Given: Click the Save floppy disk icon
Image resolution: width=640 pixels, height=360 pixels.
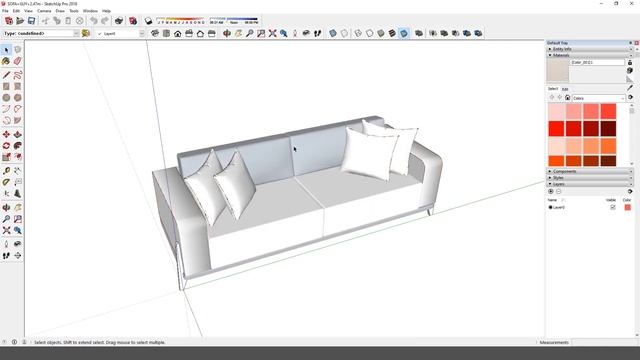Looking at the screenshot, I should point(31,21).
